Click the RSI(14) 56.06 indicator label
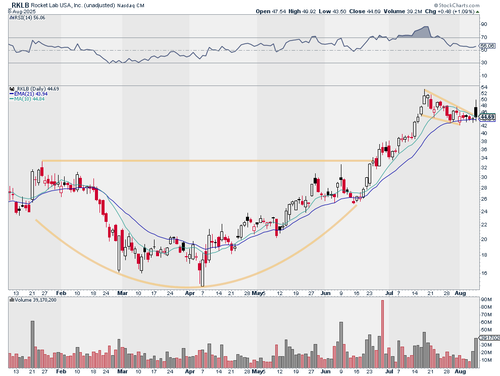This screenshot has height=376, width=500. click(27, 18)
